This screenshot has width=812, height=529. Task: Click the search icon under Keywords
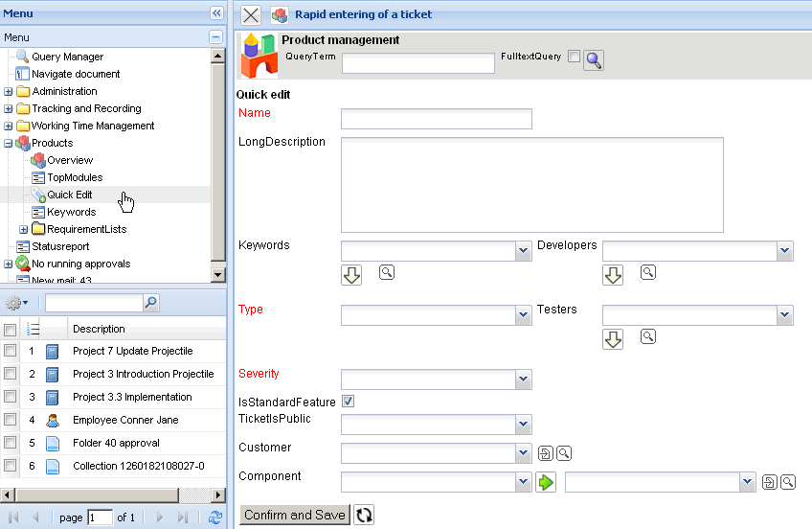click(387, 272)
